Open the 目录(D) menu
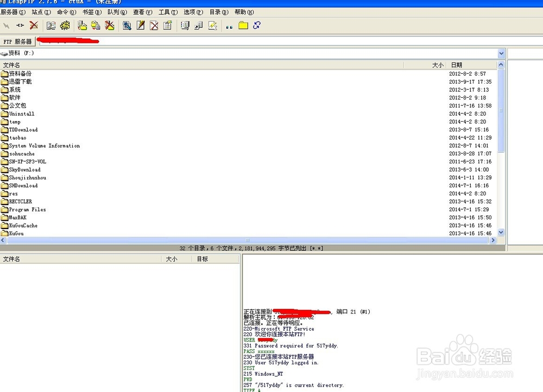 [219, 12]
